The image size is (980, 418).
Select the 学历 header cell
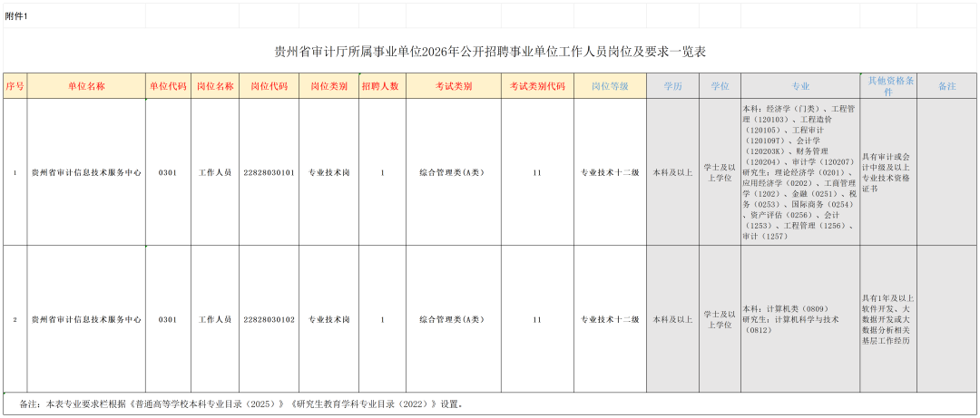click(x=673, y=87)
